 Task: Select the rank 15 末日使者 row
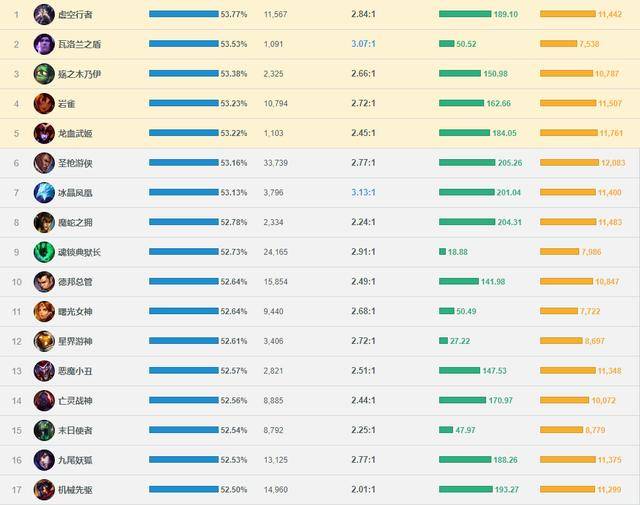click(x=319, y=430)
